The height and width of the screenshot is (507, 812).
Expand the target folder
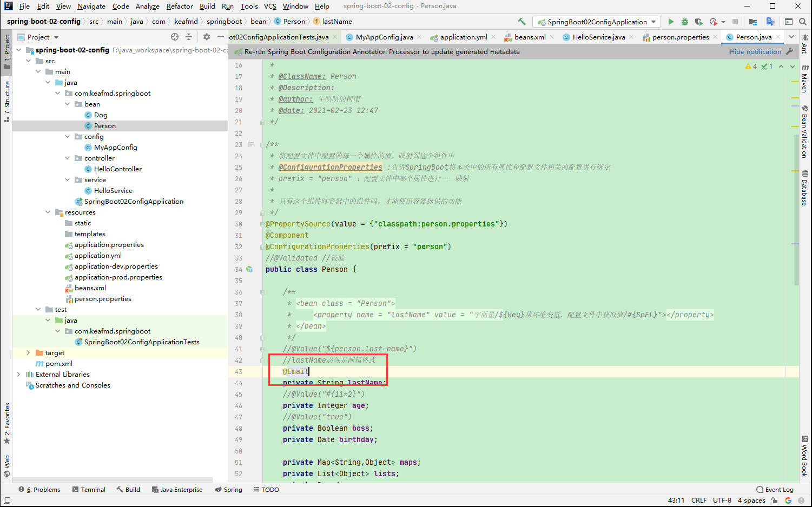pos(28,352)
